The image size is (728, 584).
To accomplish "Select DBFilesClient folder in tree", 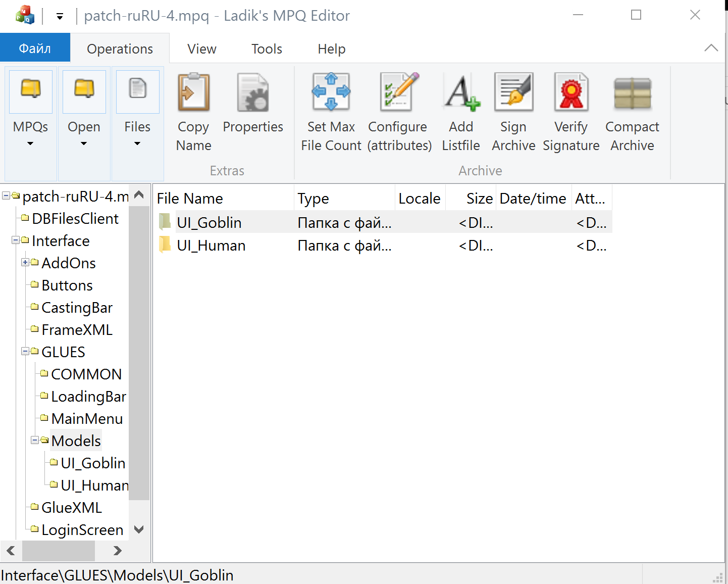I will tap(75, 219).
